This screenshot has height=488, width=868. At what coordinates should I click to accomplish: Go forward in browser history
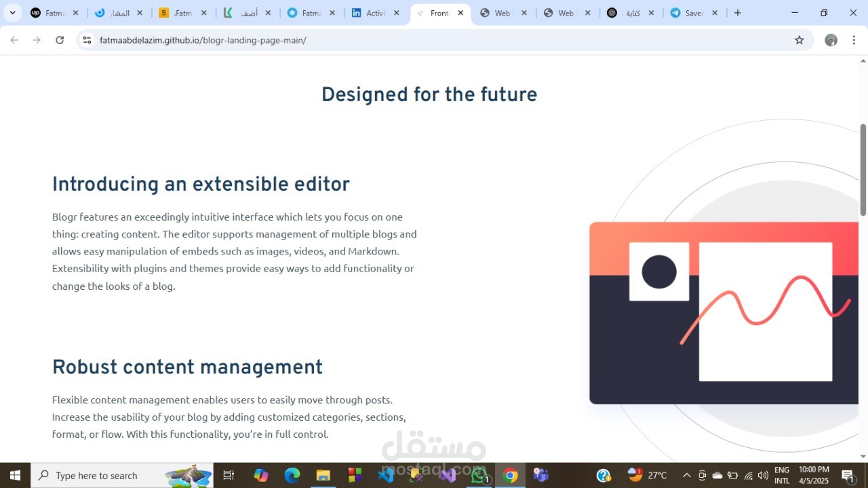37,40
